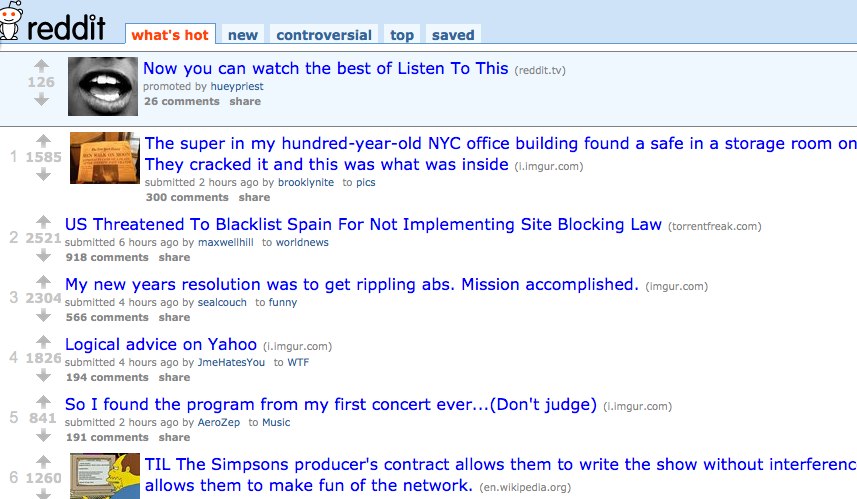Share the Logical advice on Yahoo post
The width and height of the screenshot is (857, 499).
point(174,377)
